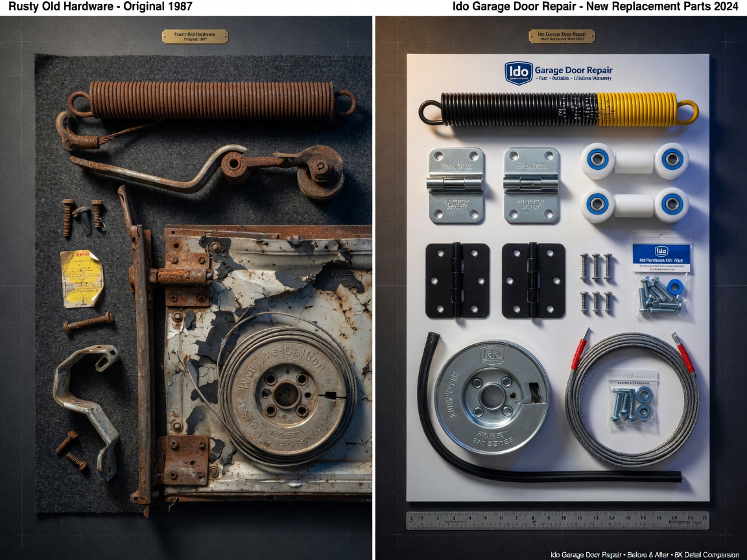
Task: Click the upper white nylon roller pair
Action: point(635,161)
